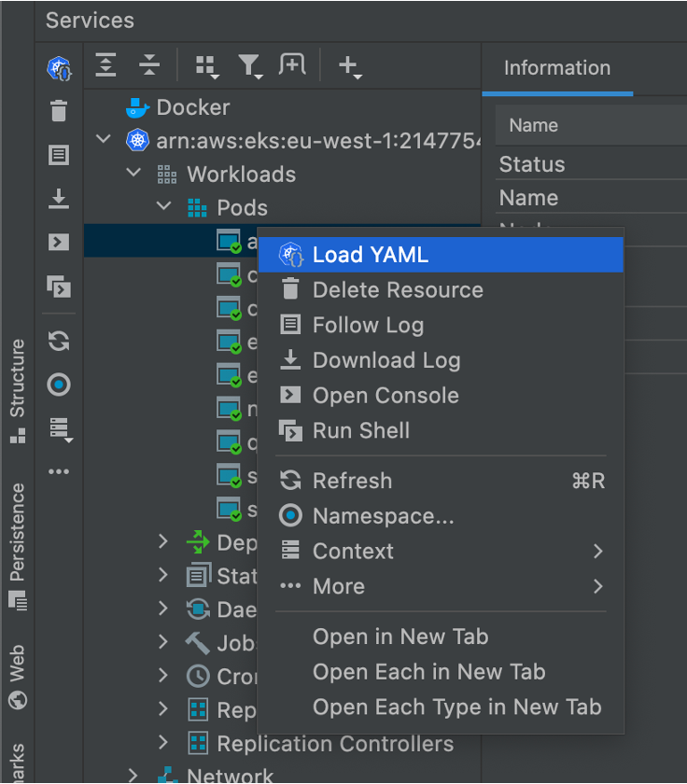Open the Filter toolbar dropdown
Screen dimensions: 687x784
250,67
